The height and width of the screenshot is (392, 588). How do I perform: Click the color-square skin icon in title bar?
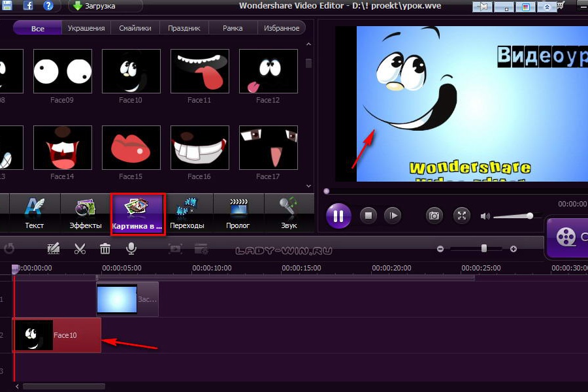point(525,7)
